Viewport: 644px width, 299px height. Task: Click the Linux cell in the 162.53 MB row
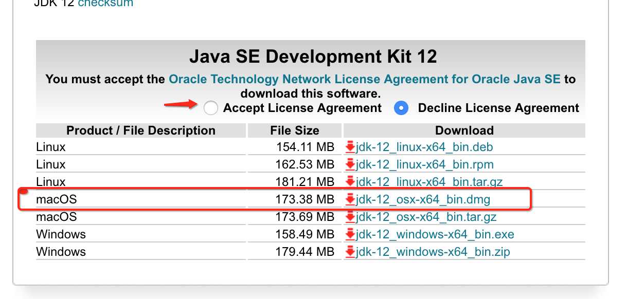(141, 165)
